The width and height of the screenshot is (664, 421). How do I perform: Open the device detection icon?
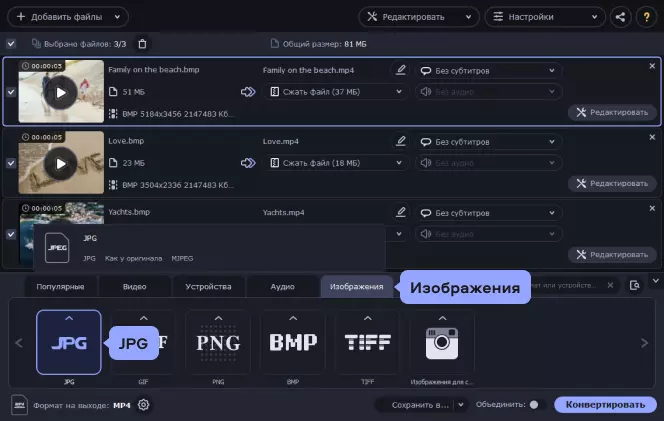pos(634,285)
